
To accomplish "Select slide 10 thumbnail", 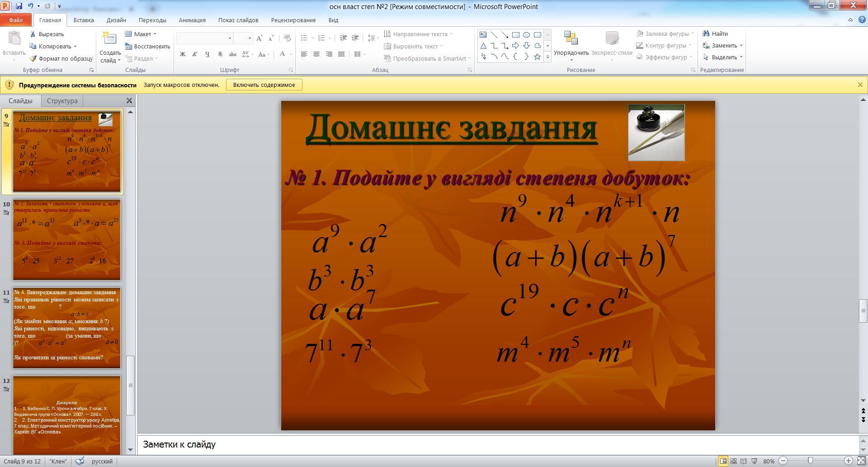I will click(66, 240).
